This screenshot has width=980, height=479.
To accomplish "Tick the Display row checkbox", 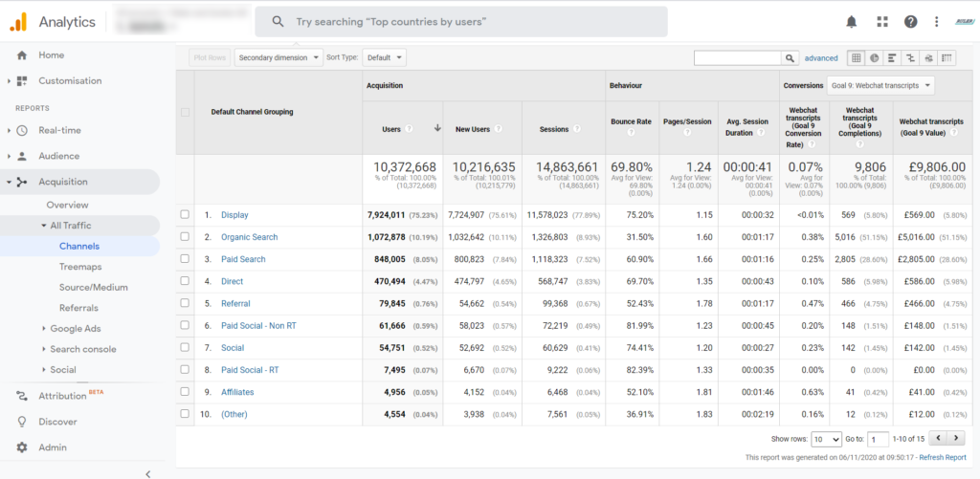I will coord(185,215).
